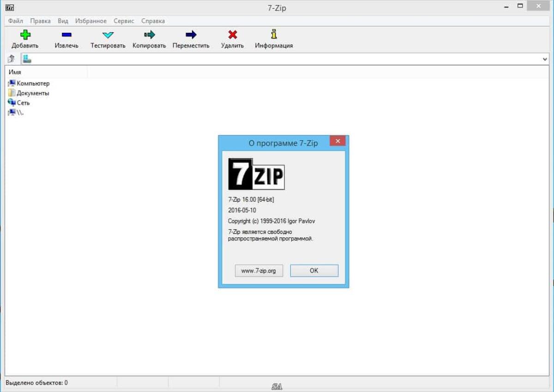Open the Вид menu
This screenshot has width=554, height=392.
62,21
